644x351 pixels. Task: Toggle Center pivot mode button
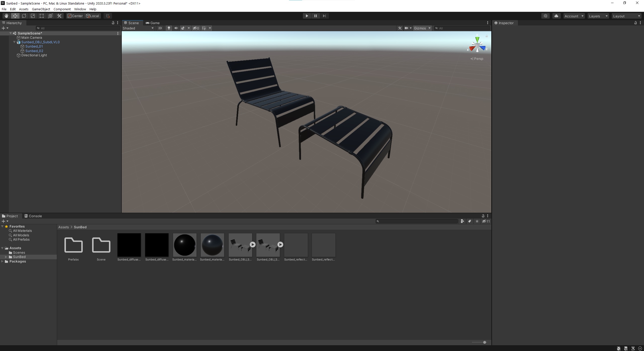[75, 16]
